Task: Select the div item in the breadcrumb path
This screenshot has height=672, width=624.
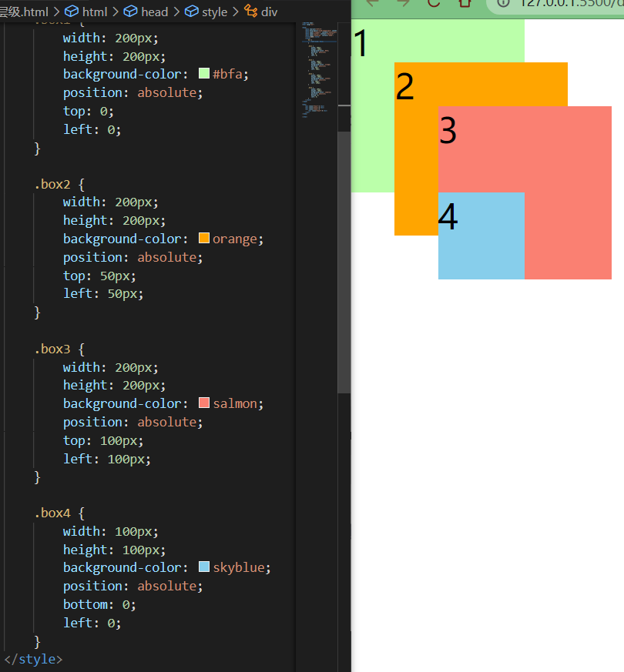Action: [270, 11]
